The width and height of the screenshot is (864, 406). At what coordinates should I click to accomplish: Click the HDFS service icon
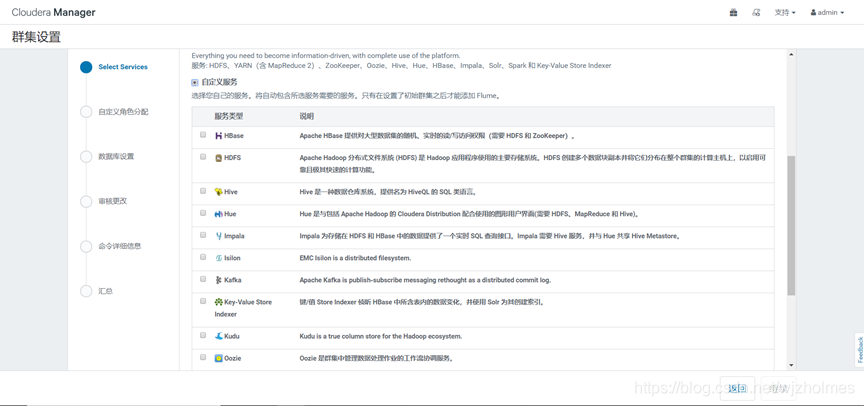point(218,158)
